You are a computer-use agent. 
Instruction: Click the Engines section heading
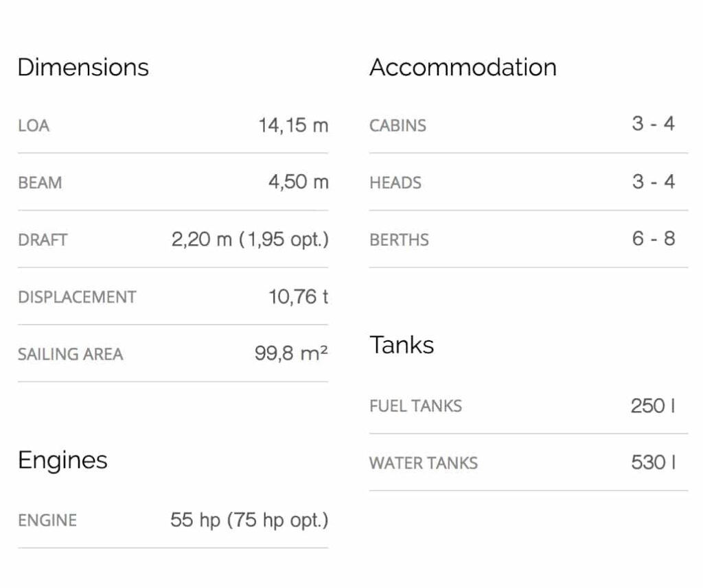(x=62, y=460)
